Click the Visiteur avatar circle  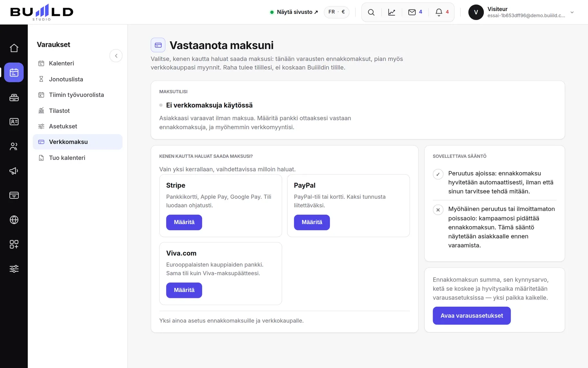(x=476, y=12)
